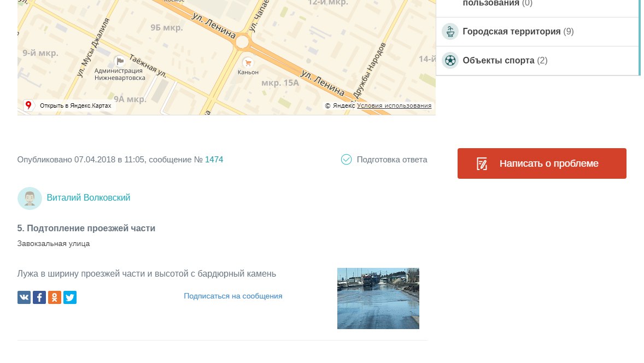Share the message via Twitter icon
This screenshot has width=644, height=363.
(x=70, y=297)
